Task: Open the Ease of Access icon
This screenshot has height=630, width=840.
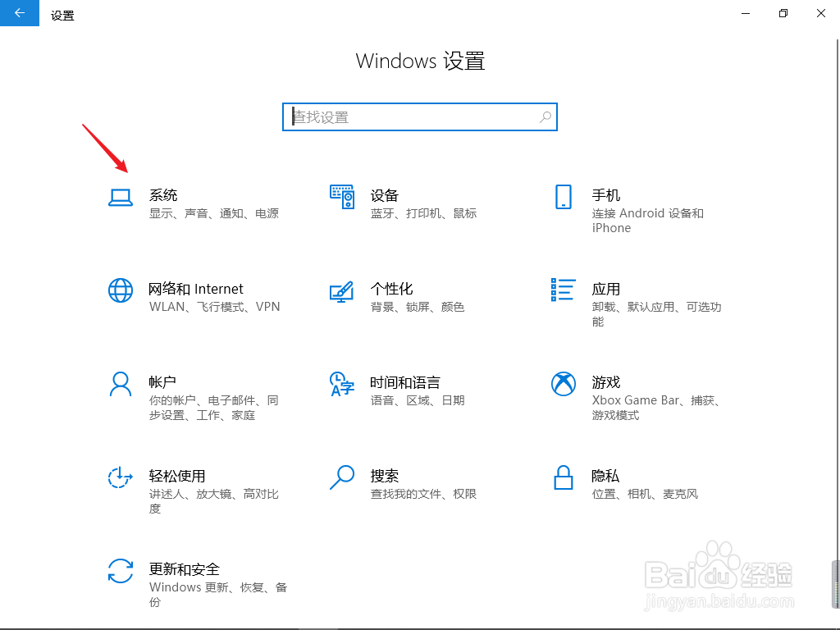Action: (x=121, y=477)
